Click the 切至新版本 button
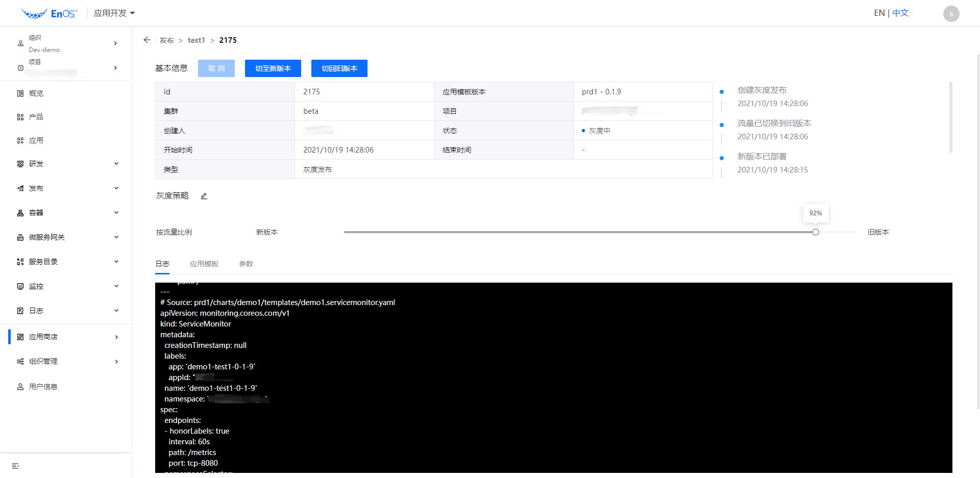The image size is (980, 478). coord(273,68)
